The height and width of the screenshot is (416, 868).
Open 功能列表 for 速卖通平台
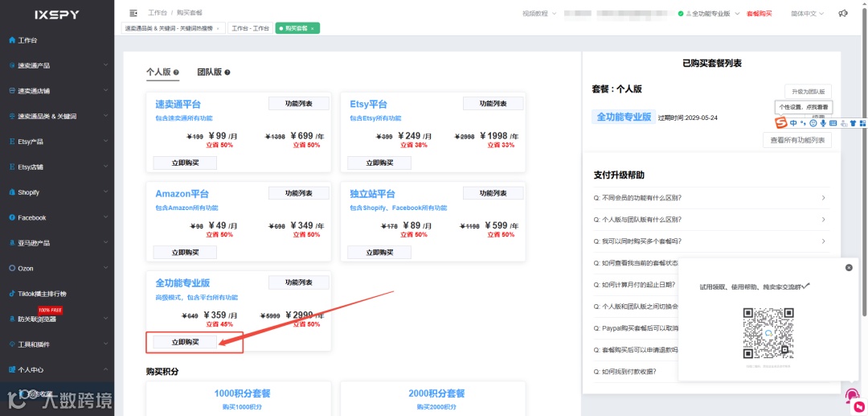pyautogui.click(x=299, y=104)
